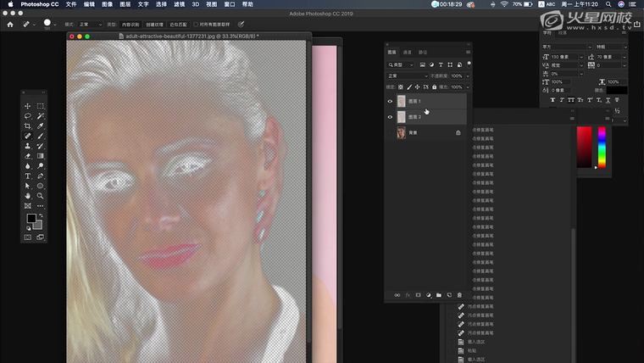Select the Clone Stamp tool
The image size is (644, 363).
28,146
